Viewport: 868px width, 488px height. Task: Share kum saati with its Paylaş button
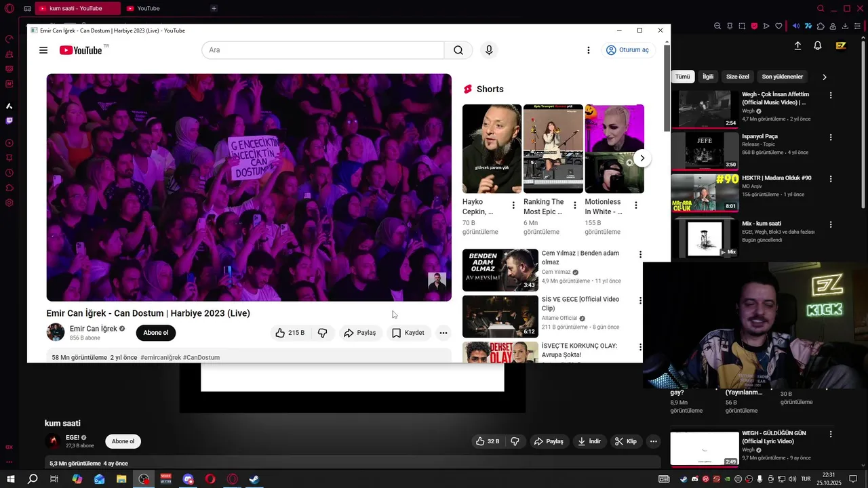point(549,441)
